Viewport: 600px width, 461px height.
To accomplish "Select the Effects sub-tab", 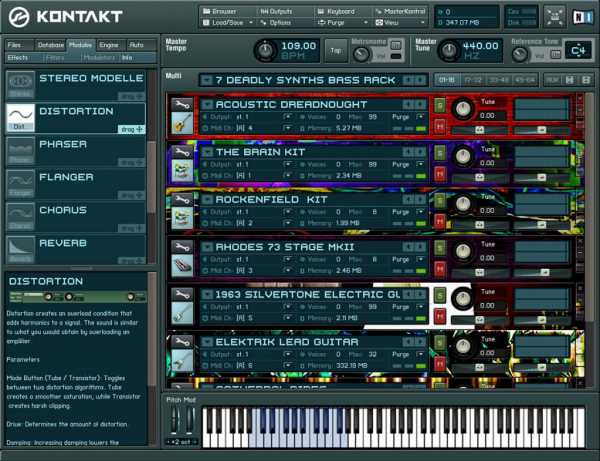I will (18, 57).
